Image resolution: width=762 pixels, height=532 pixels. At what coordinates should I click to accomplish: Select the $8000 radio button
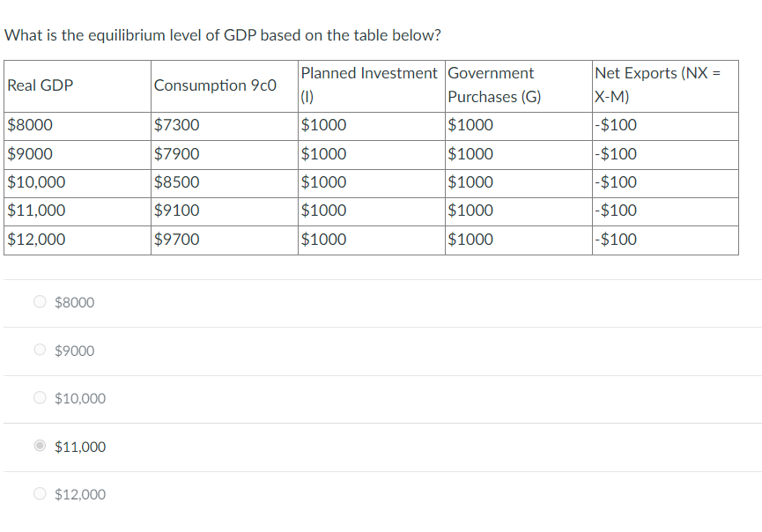[x=39, y=301]
